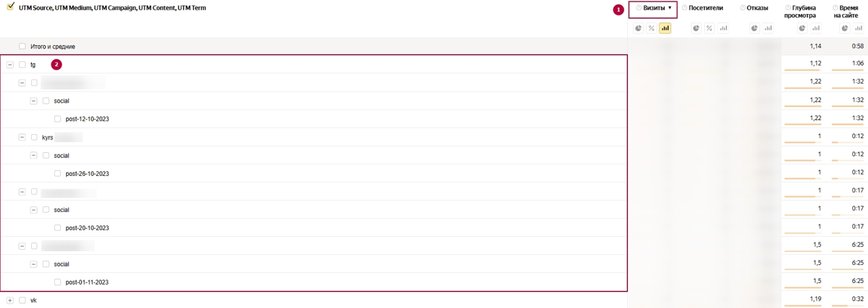Select pie chart icon under Визиты
Screen dimensions: 868x308
click(x=638, y=28)
